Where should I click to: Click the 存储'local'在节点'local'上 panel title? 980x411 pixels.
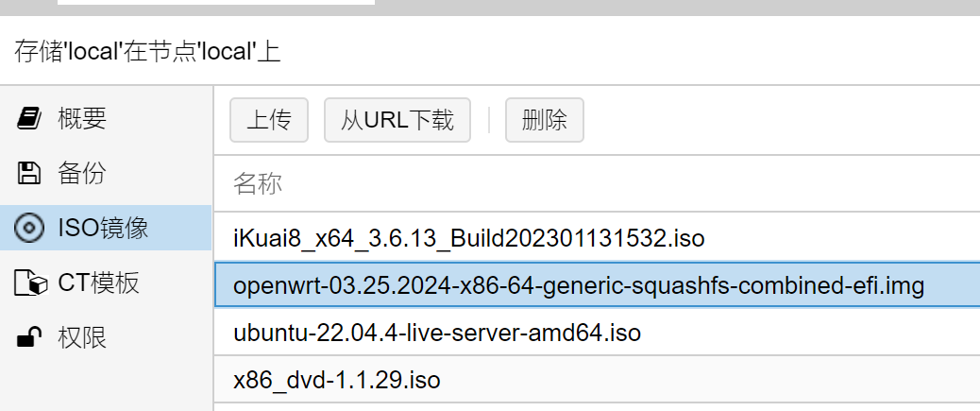point(147,51)
